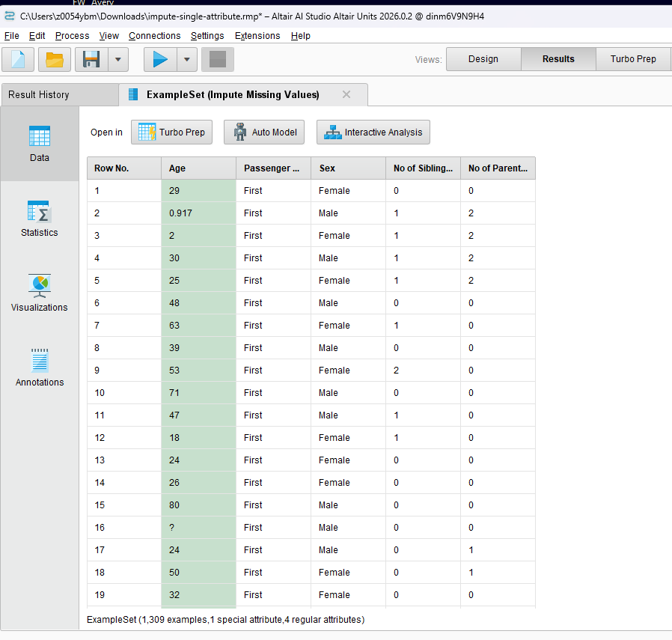This screenshot has width=672, height=640.
Task: Switch to the Design view
Action: coord(483,59)
